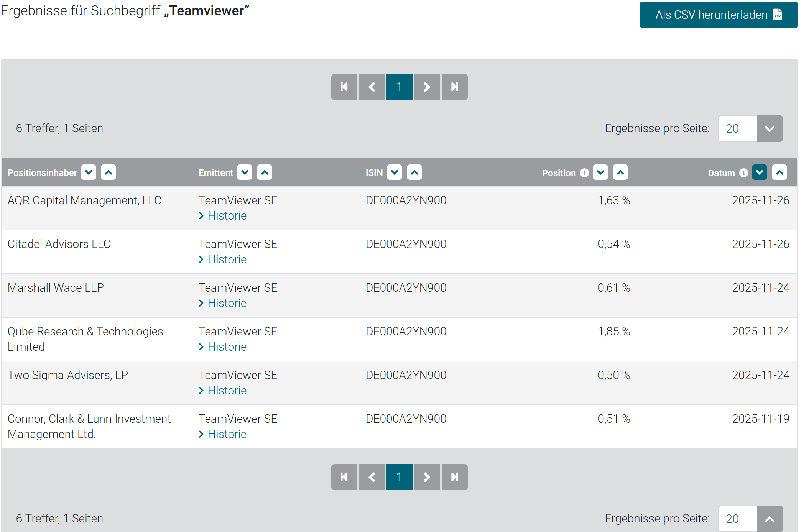The height and width of the screenshot is (532, 804).
Task: Jump to last page in top pagination
Action: click(454, 87)
